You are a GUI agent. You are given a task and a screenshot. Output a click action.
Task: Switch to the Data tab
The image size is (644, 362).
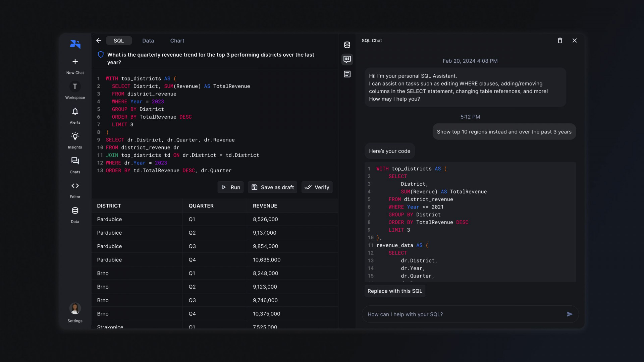148,41
